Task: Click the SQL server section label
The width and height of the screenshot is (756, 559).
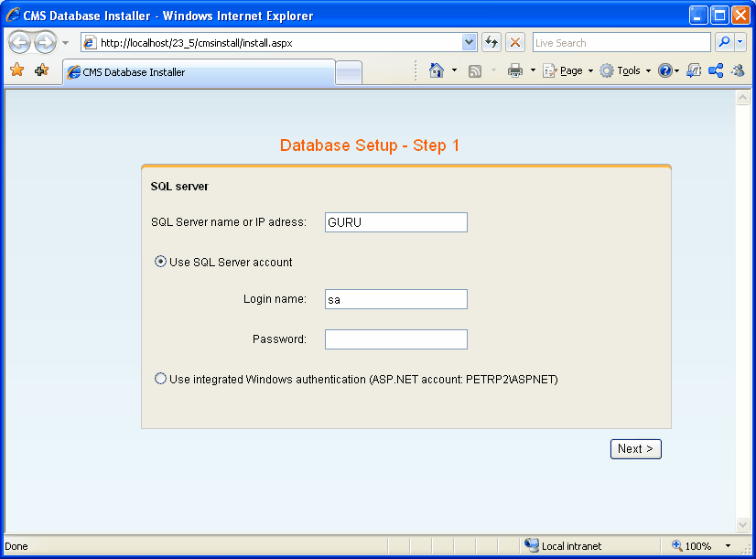Action: pos(179,187)
